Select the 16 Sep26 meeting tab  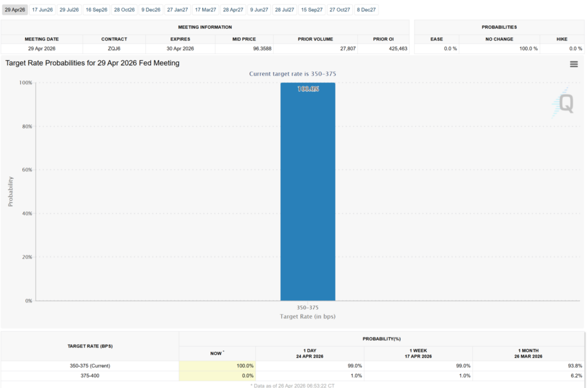(96, 10)
